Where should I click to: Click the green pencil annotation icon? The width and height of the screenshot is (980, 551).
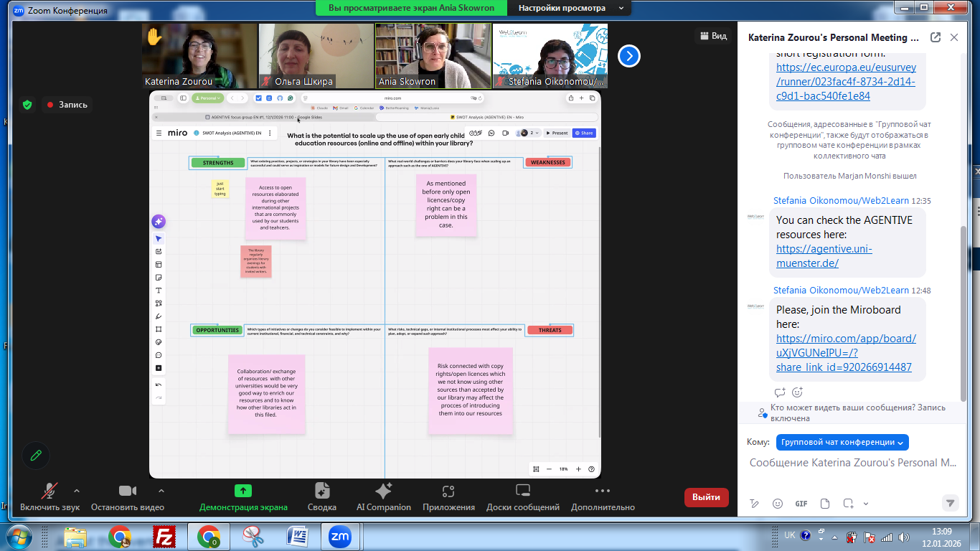click(x=35, y=455)
